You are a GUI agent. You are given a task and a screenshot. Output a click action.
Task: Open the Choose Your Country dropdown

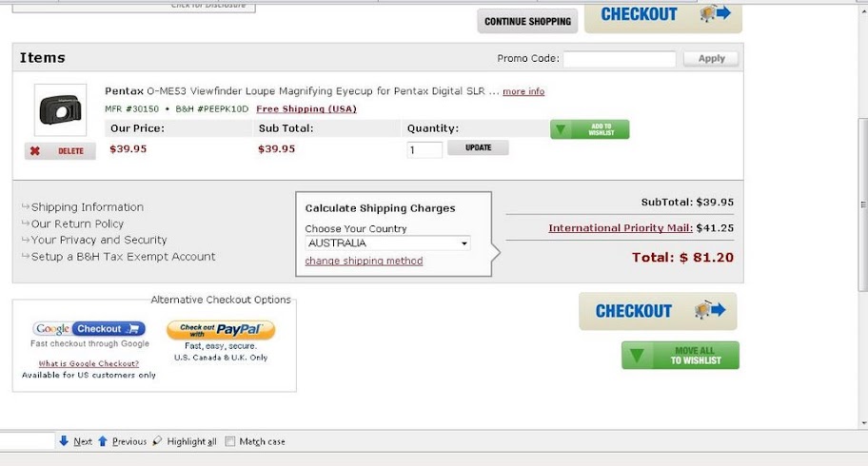[x=387, y=243]
